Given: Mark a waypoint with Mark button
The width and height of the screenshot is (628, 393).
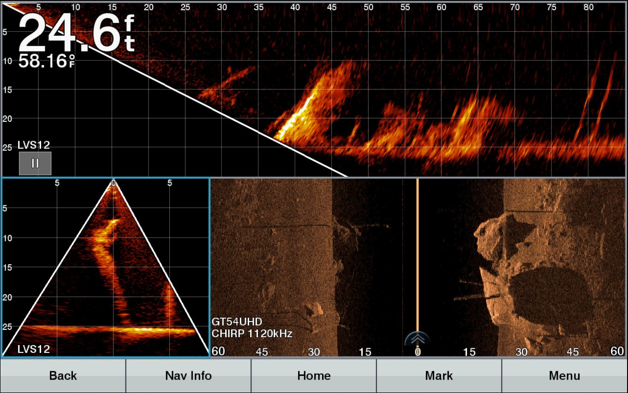Looking at the screenshot, I should 439,376.
